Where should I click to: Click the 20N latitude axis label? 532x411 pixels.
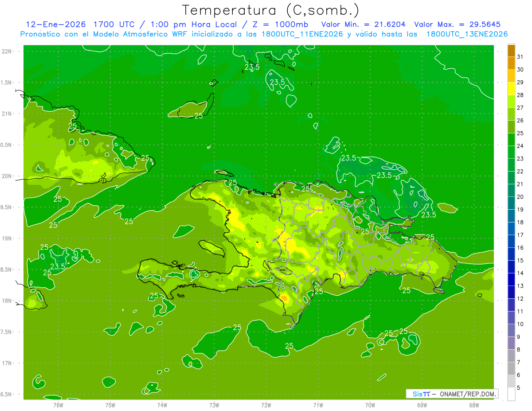coord(7,176)
